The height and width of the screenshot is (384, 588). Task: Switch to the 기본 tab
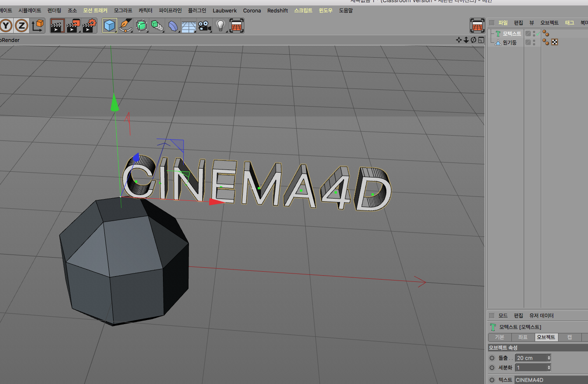click(x=499, y=337)
